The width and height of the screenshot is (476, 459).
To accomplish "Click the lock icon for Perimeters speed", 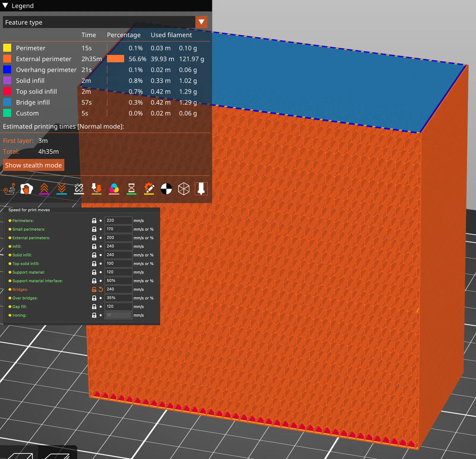I will click(x=94, y=221).
